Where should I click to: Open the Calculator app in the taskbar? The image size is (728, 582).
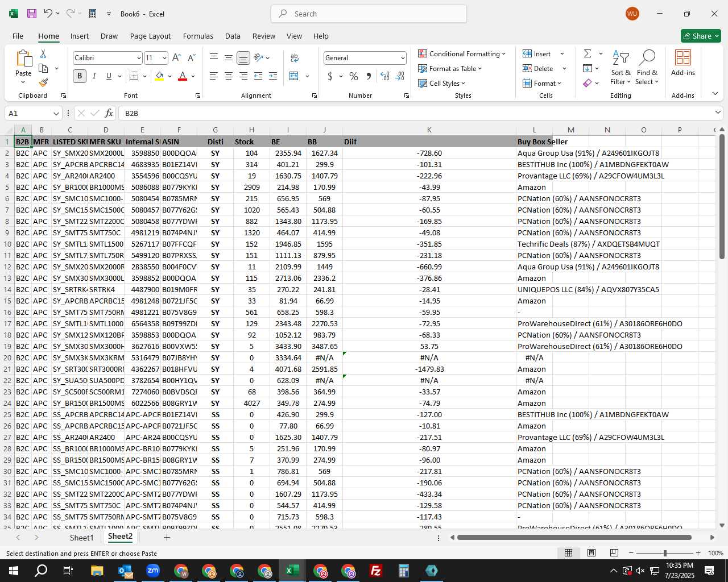pyautogui.click(x=404, y=571)
